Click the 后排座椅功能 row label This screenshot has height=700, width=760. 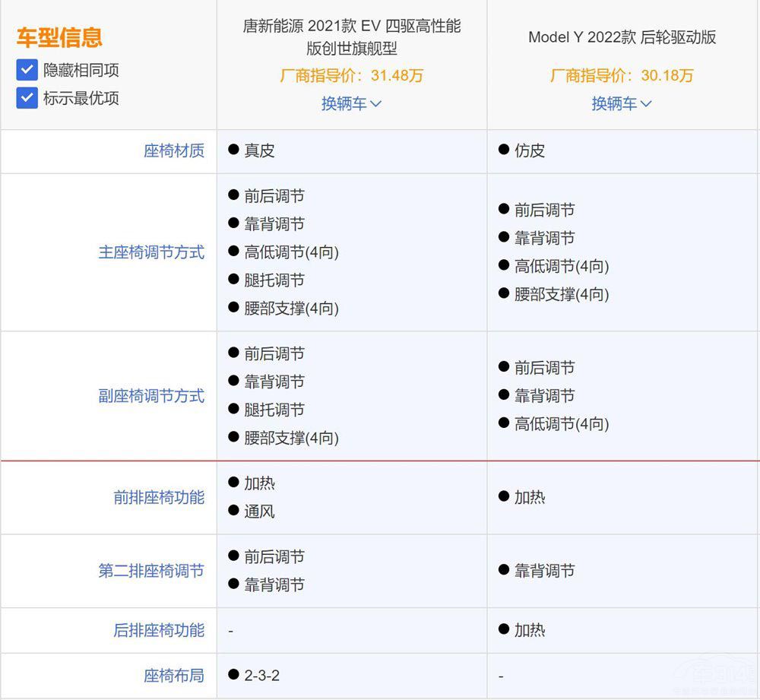[x=159, y=630]
